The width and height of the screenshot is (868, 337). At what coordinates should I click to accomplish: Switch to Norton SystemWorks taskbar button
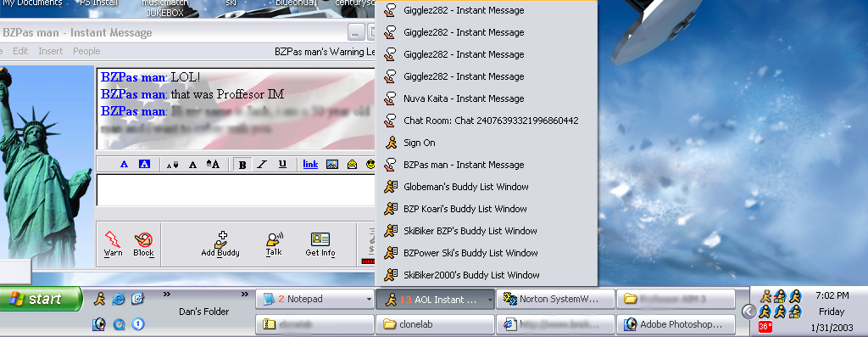555,300
